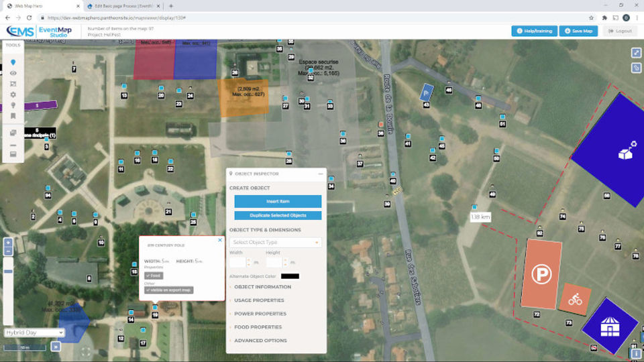Zoom out with the map minus button
The width and height of the screenshot is (644, 362).
[x=8, y=251]
